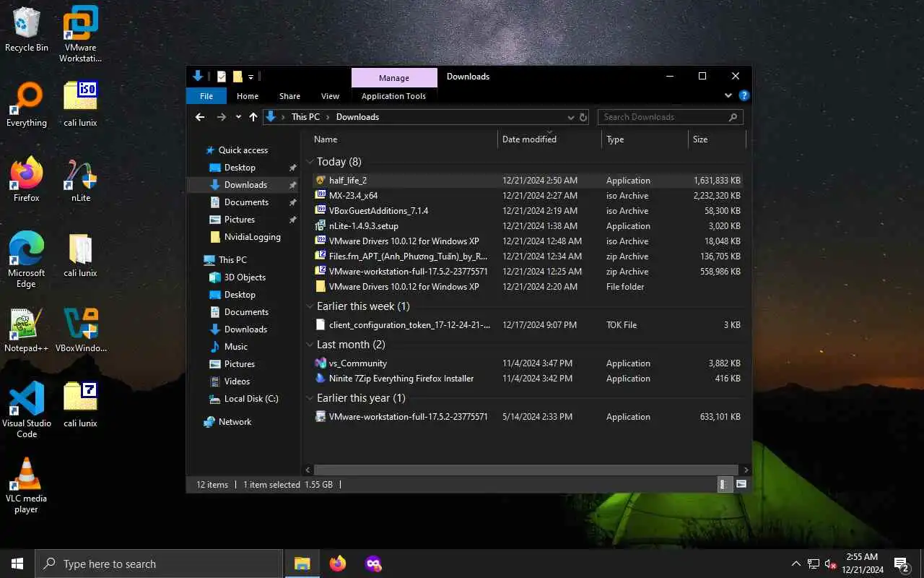924x578 pixels.
Task: Click the taskbar search box
Action: tap(159, 564)
